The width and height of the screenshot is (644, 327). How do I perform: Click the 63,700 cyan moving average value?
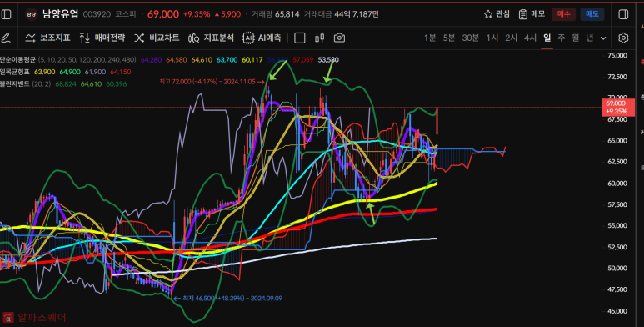[x=227, y=60]
